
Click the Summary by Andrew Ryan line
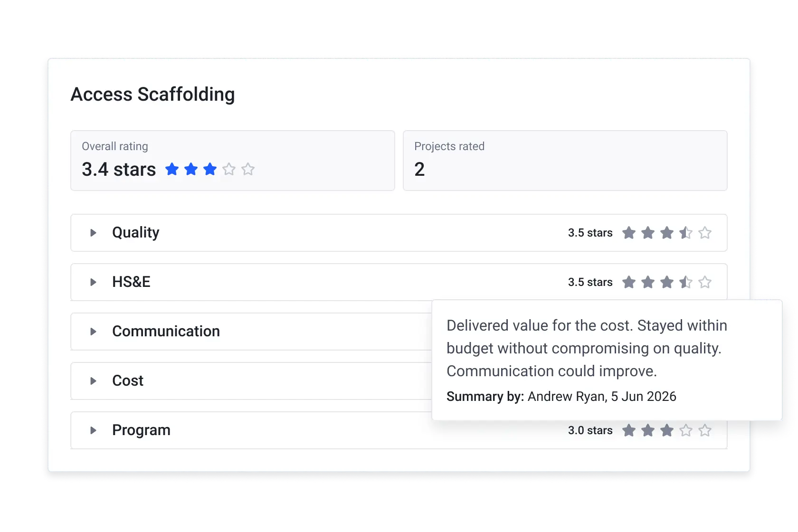(561, 396)
